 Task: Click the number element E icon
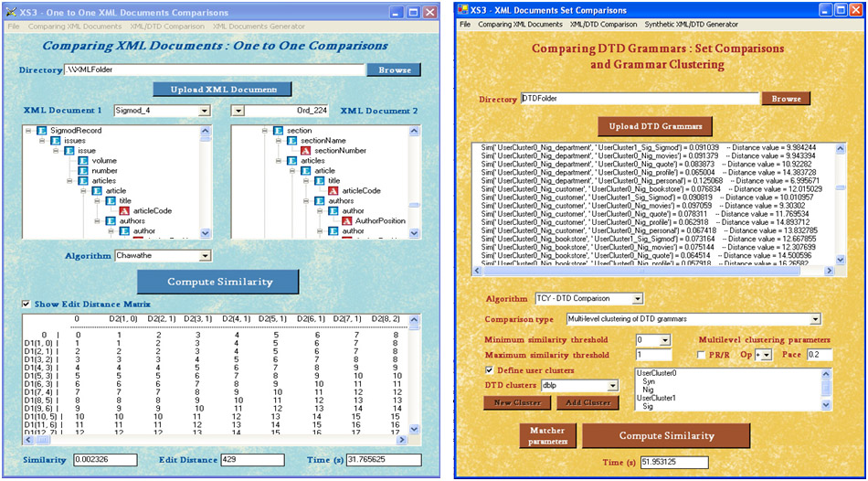[x=83, y=171]
